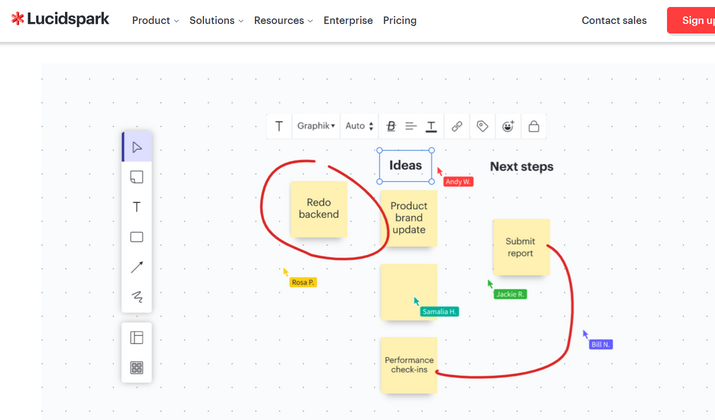
Task: Select the Next steps heading
Action: coord(522,166)
